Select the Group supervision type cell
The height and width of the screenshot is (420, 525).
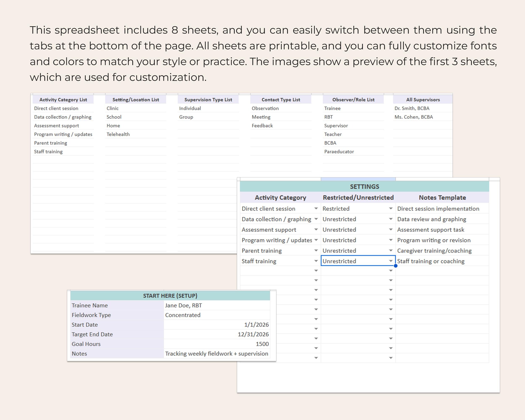click(x=208, y=117)
